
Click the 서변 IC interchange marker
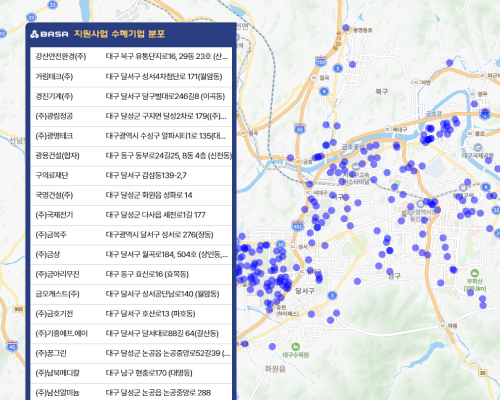pos(416,82)
